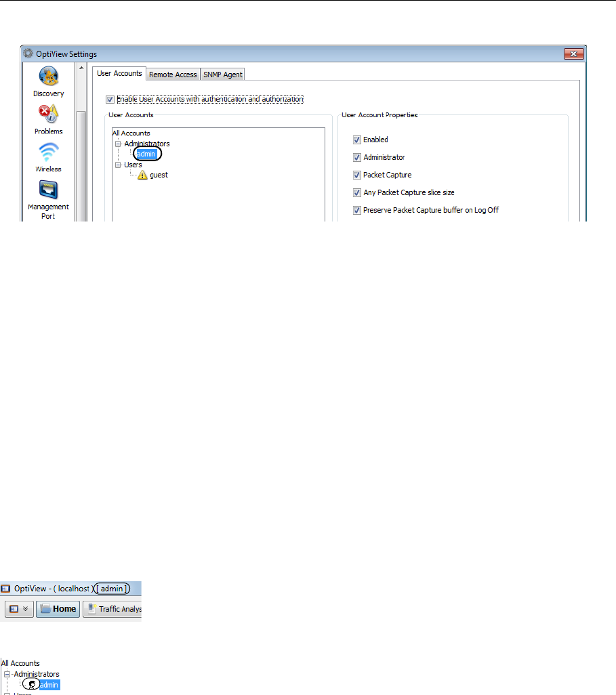
Task: Switch to the SNMP Agent tab
Action: [223, 75]
